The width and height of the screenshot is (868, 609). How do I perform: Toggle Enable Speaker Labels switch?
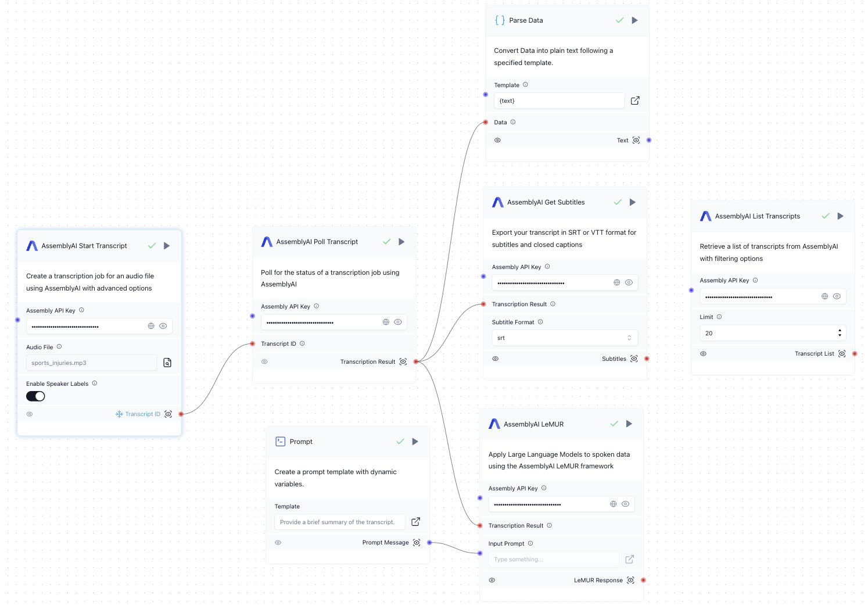pos(35,396)
